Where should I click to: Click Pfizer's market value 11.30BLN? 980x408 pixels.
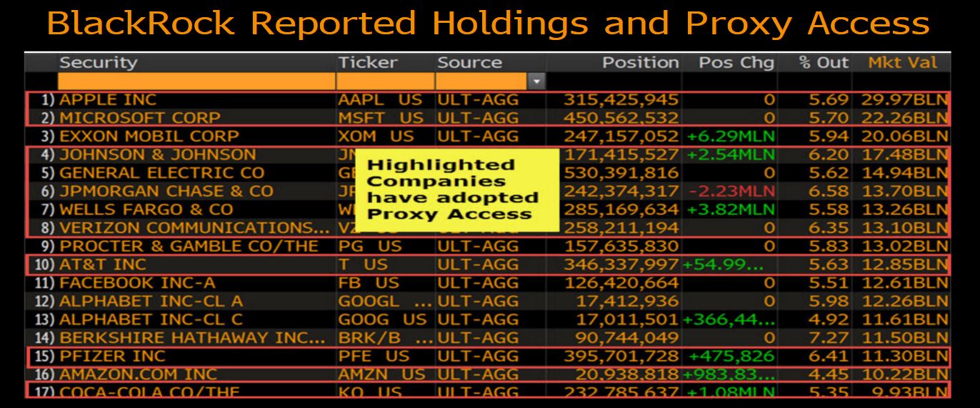coord(904,356)
